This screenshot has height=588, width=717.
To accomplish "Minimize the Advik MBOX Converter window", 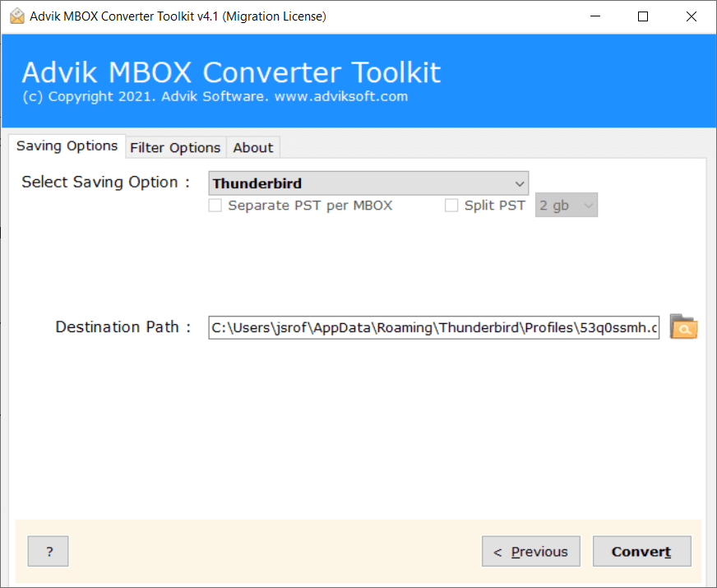I will point(595,16).
